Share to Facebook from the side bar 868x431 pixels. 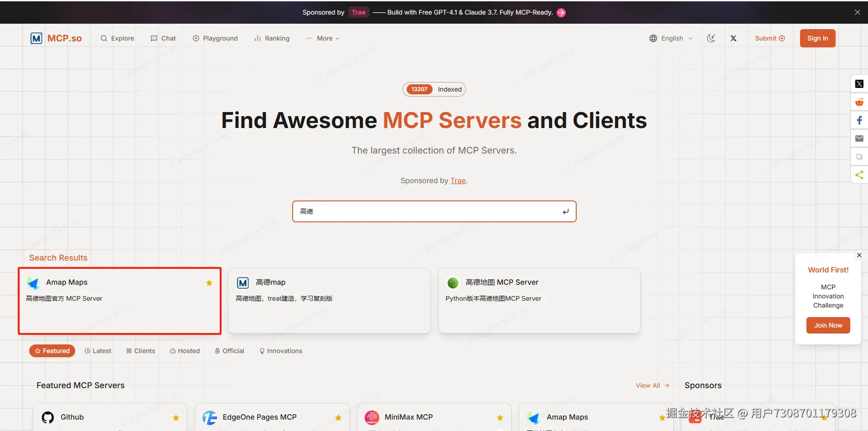pyautogui.click(x=859, y=120)
